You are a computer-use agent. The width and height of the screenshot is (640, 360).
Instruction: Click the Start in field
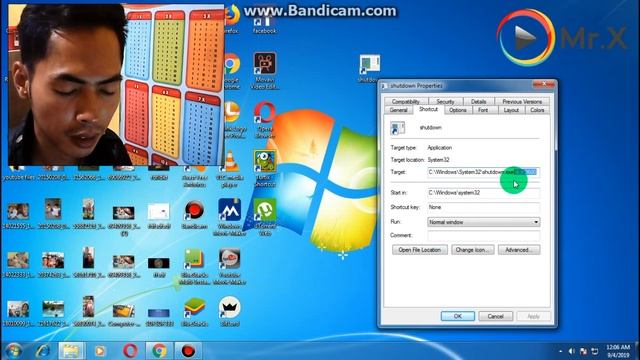coord(484,193)
